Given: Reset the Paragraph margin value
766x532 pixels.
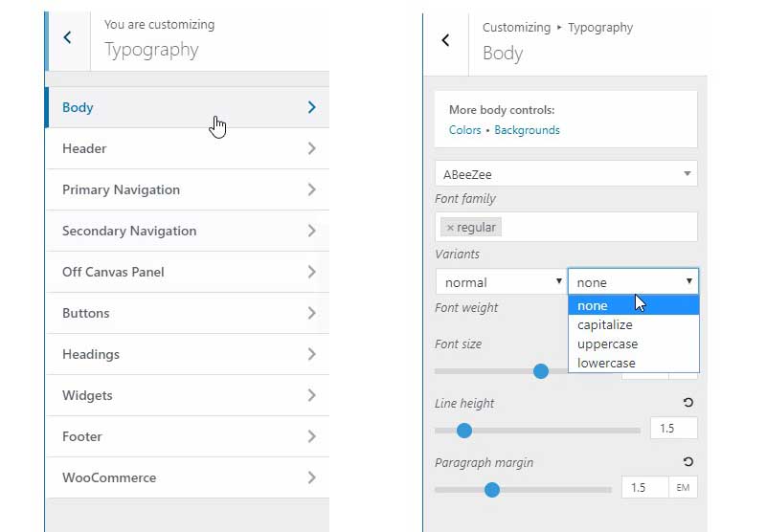Looking at the screenshot, I should (x=687, y=462).
